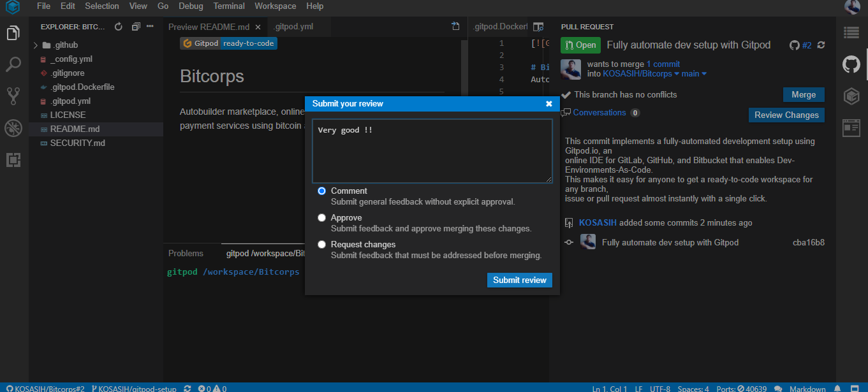Click the Gitpod ready-to-code badge
This screenshot has width=868, height=392.
tap(228, 43)
